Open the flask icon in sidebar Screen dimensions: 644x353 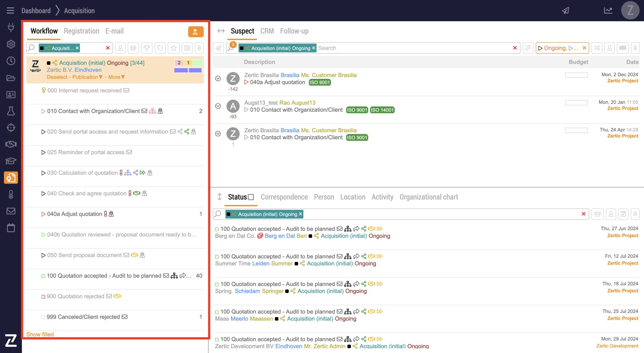coord(11,111)
